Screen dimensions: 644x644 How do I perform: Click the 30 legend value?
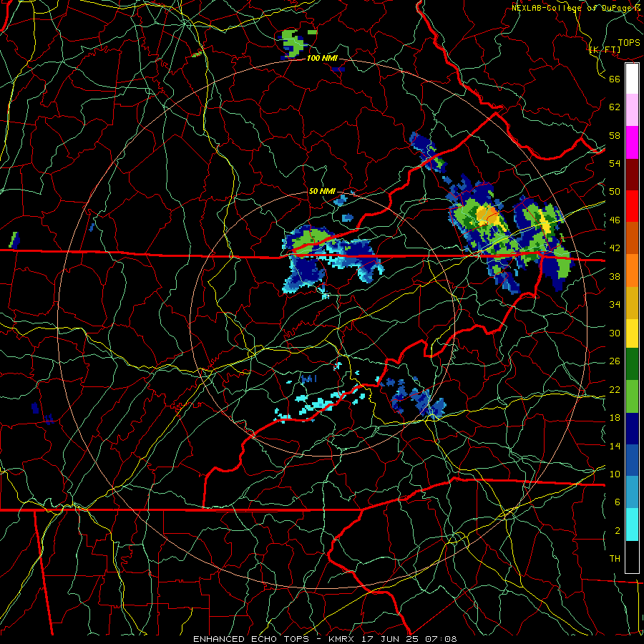click(x=615, y=333)
